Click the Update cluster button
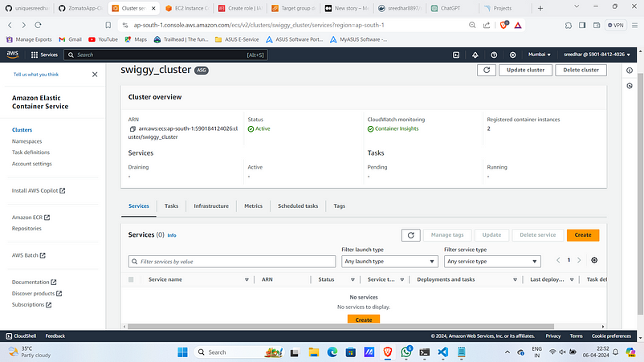This screenshot has width=644, height=362. pos(525,70)
